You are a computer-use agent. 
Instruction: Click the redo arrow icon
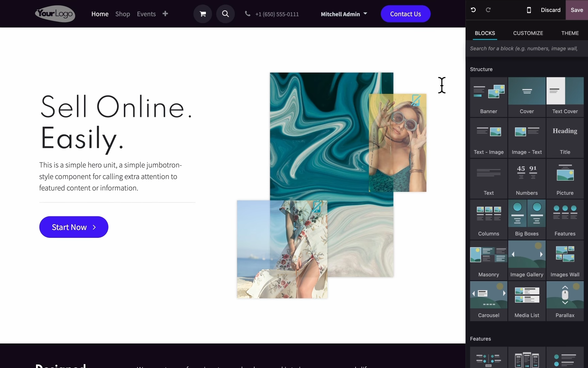point(488,10)
